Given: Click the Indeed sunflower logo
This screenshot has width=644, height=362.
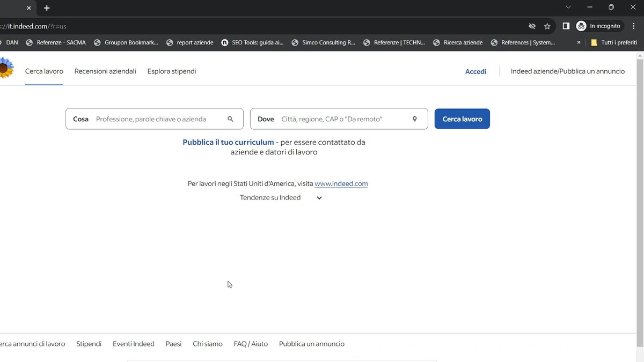Looking at the screenshot, I should click(x=6, y=69).
